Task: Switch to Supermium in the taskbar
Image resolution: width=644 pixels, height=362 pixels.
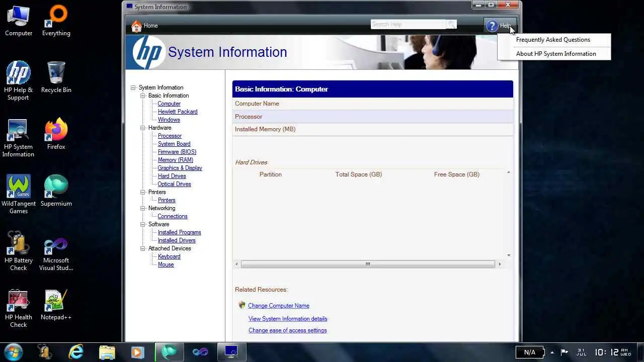Action: click(x=169, y=352)
